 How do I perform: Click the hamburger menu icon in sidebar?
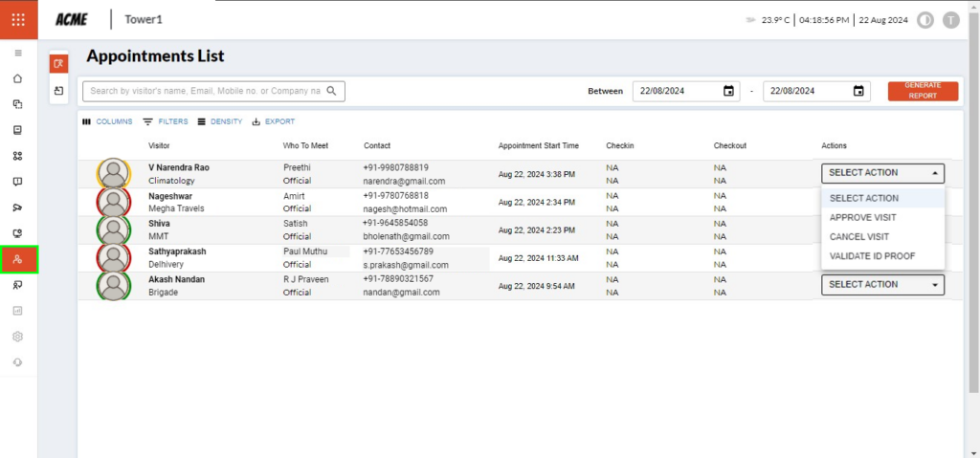pyautogui.click(x=18, y=53)
